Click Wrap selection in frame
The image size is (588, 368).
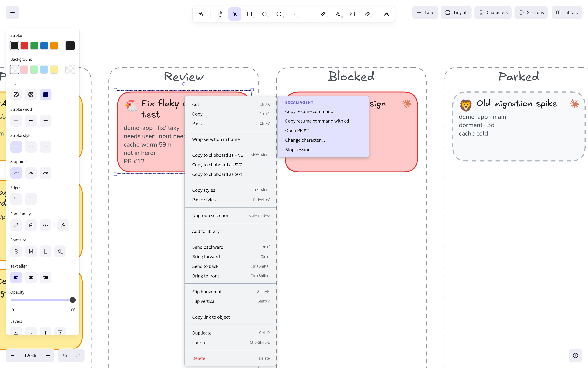(230, 139)
